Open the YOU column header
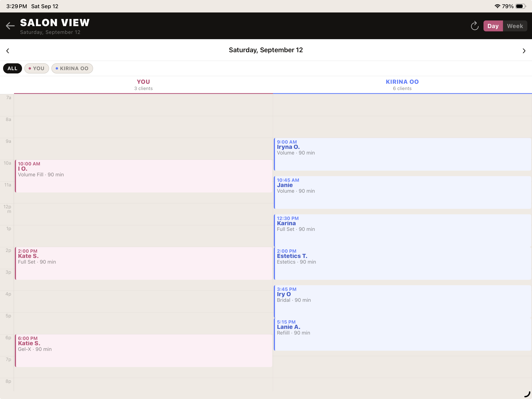532x399 pixels. click(x=143, y=85)
